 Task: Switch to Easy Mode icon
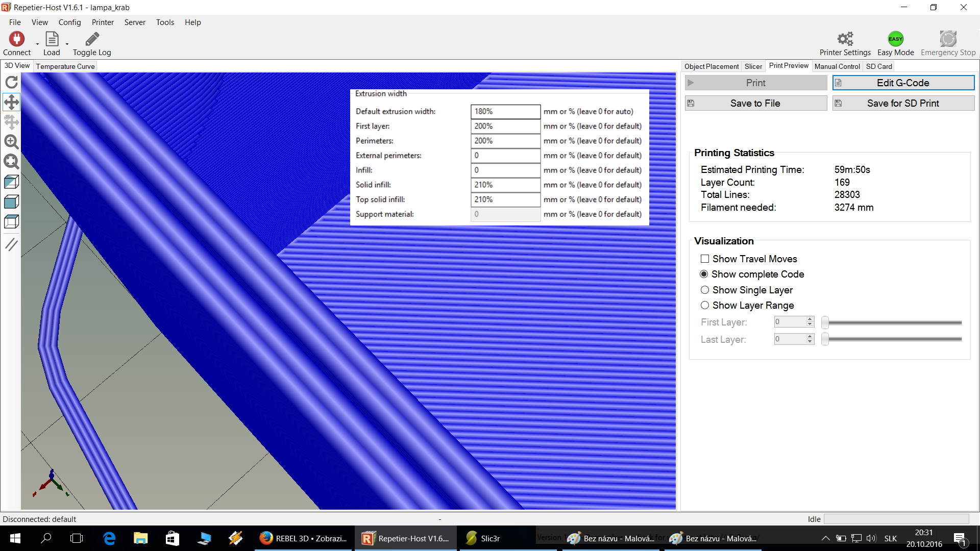tap(895, 39)
